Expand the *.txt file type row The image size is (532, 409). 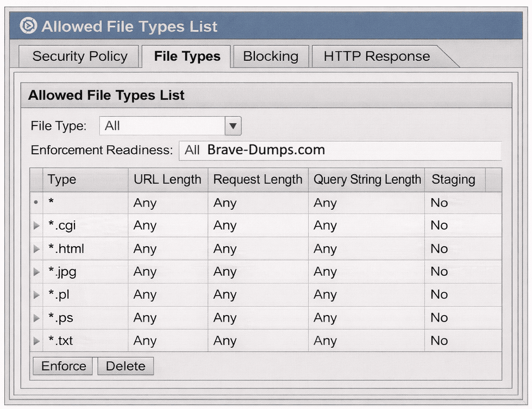coord(36,341)
